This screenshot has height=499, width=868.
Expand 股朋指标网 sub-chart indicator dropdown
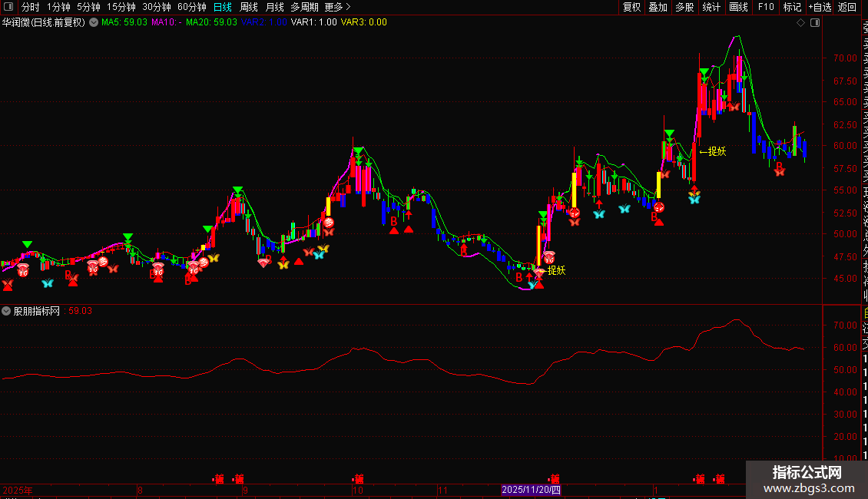[x=6, y=311]
